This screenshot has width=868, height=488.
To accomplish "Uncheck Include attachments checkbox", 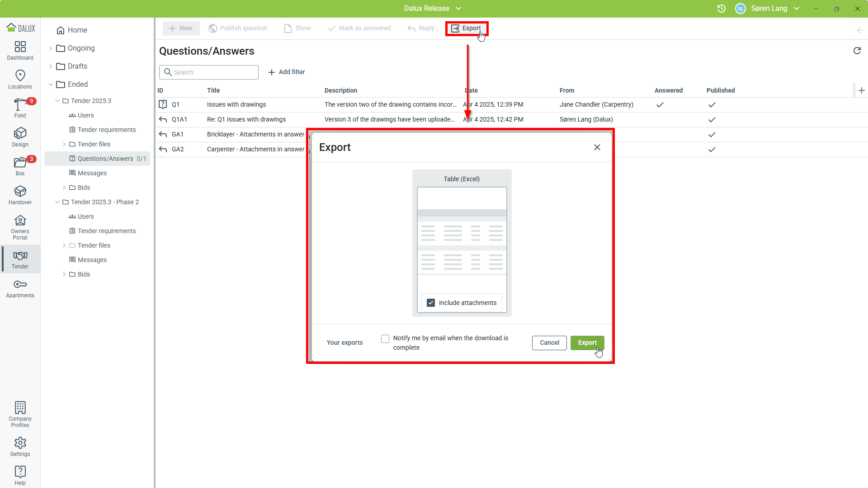I will (x=431, y=303).
